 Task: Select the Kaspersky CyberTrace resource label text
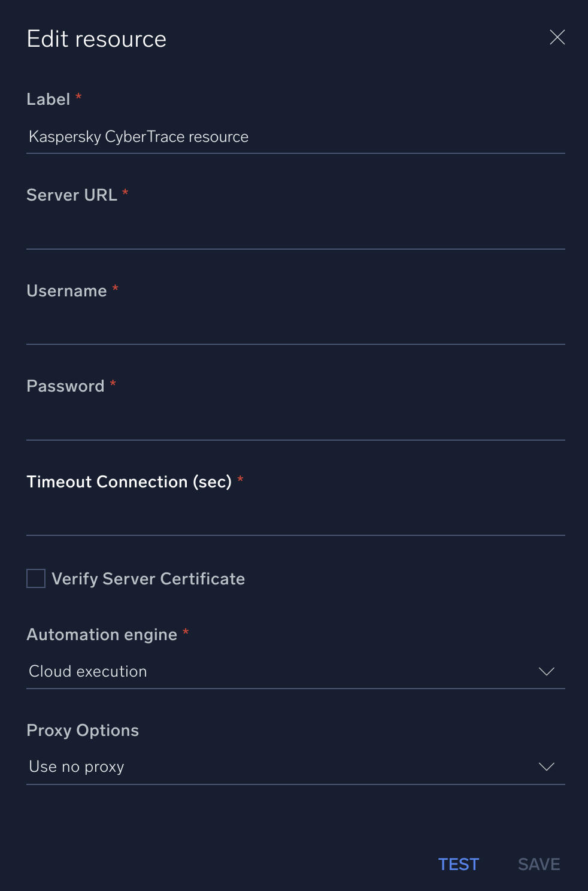[x=138, y=137]
